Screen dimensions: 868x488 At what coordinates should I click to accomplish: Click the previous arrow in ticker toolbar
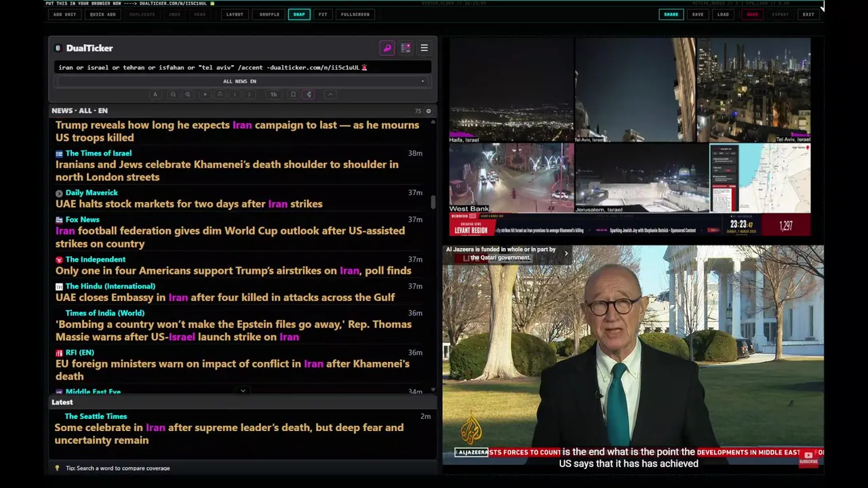click(x=235, y=94)
